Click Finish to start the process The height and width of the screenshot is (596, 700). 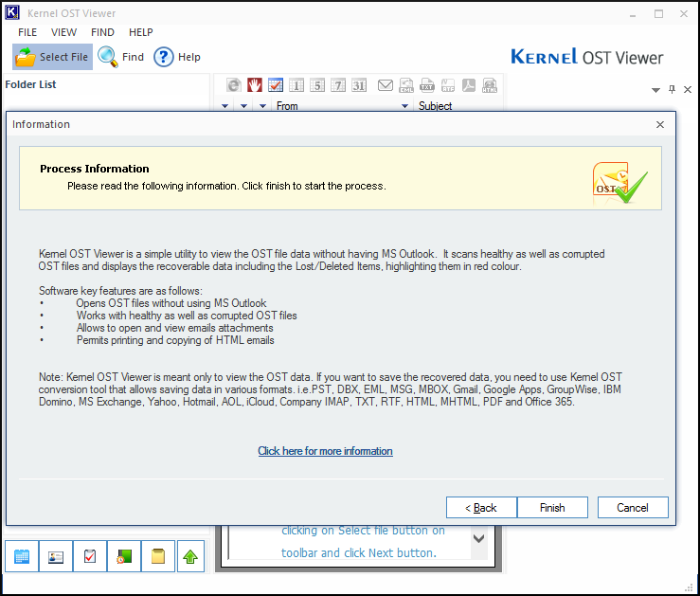[552, 508]
